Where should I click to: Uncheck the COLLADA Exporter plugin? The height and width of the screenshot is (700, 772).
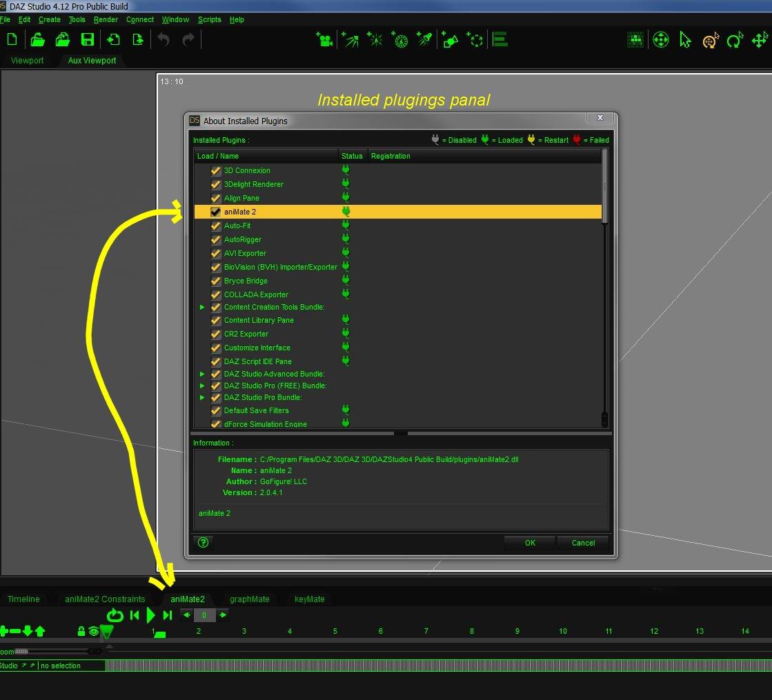216,295
